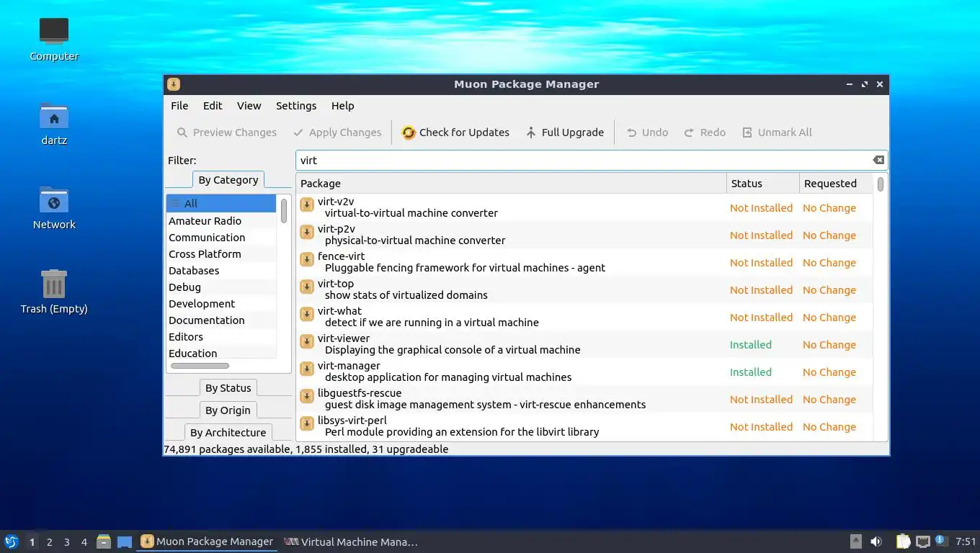Image resolution: width=980 pixels, height=553 pixels.
Task: Sort packages by the Package column header
Action: tap(511, 184)
